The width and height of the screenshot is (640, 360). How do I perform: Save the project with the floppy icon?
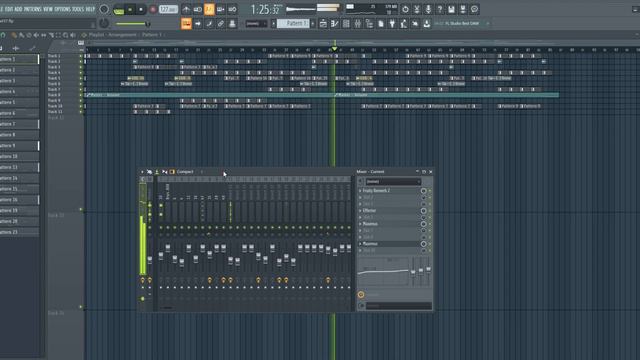[x=451, y=9]
